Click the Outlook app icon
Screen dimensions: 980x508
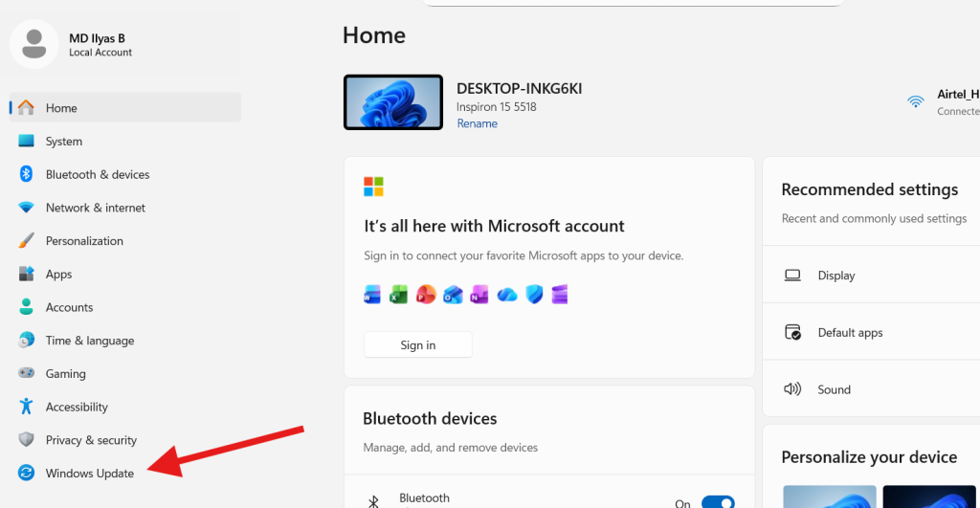click(453, 295)
